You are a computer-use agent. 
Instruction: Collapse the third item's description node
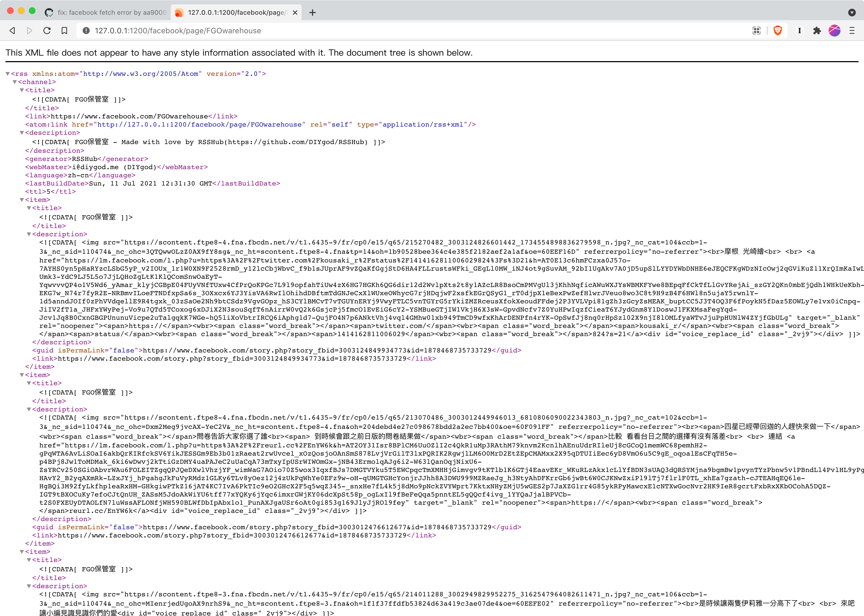29,587
